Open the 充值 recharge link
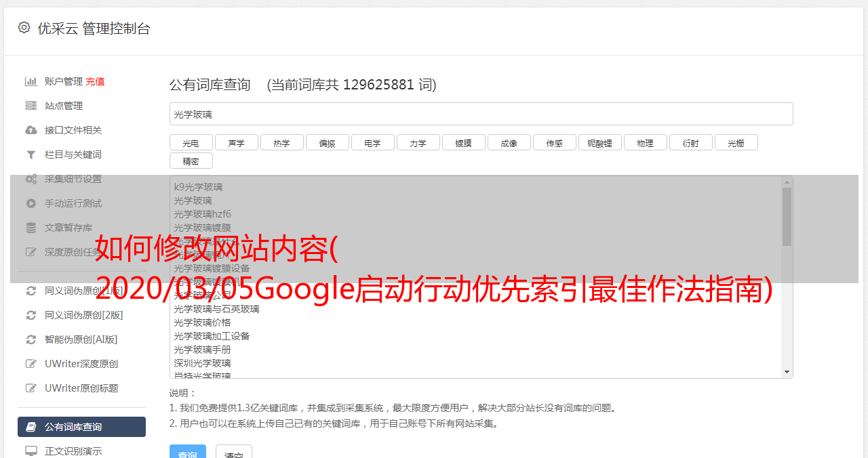The height and width of the screenshot is (458, 868). point(95,81)
